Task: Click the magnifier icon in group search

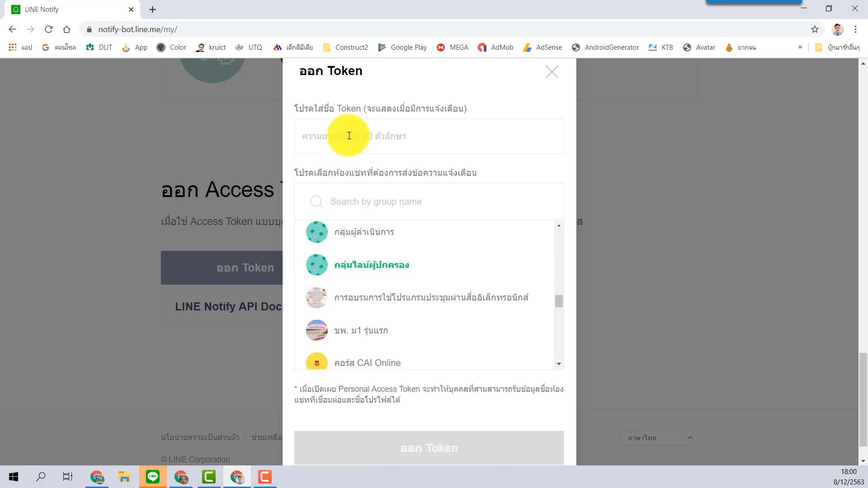Action: click(316, 202)
